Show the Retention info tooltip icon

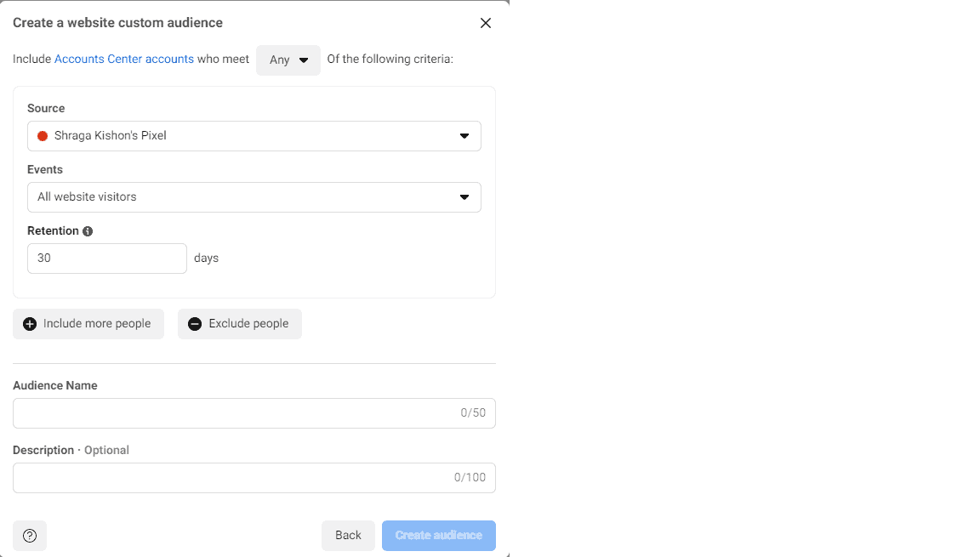88,231
